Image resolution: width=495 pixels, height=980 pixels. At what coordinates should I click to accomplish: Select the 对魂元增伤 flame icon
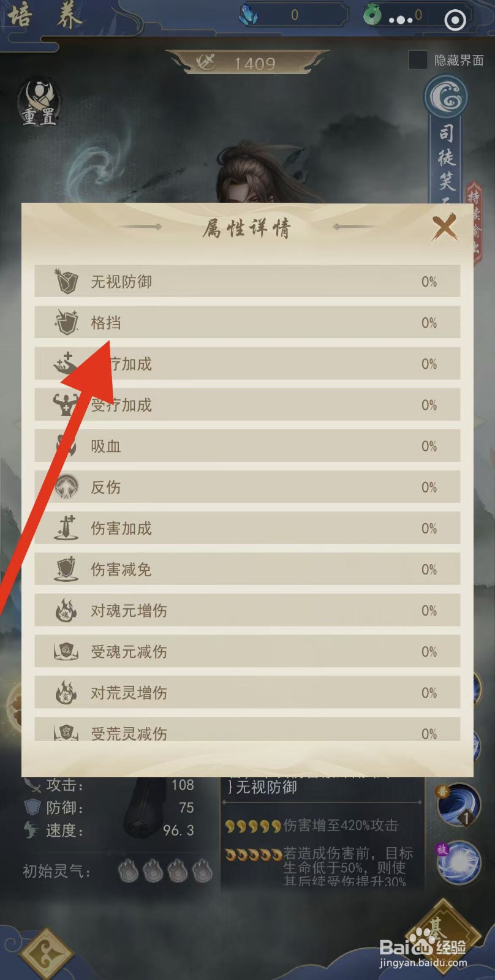pos(66,611)
